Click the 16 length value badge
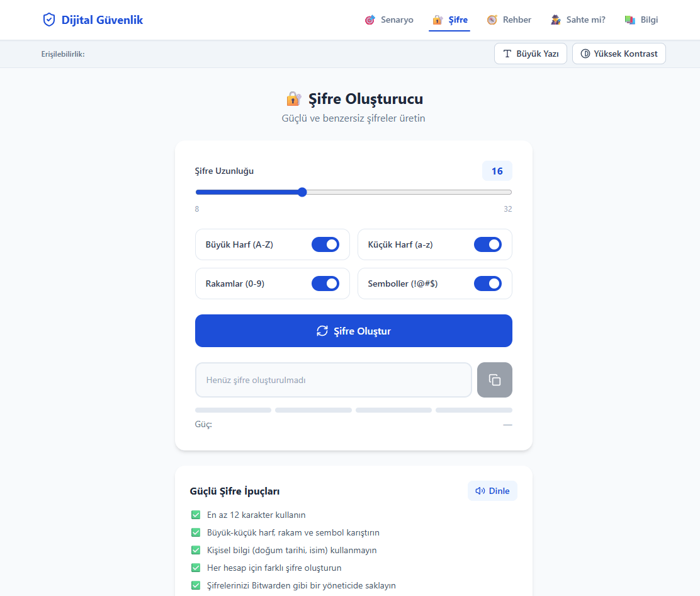 (x=497, y=171)
